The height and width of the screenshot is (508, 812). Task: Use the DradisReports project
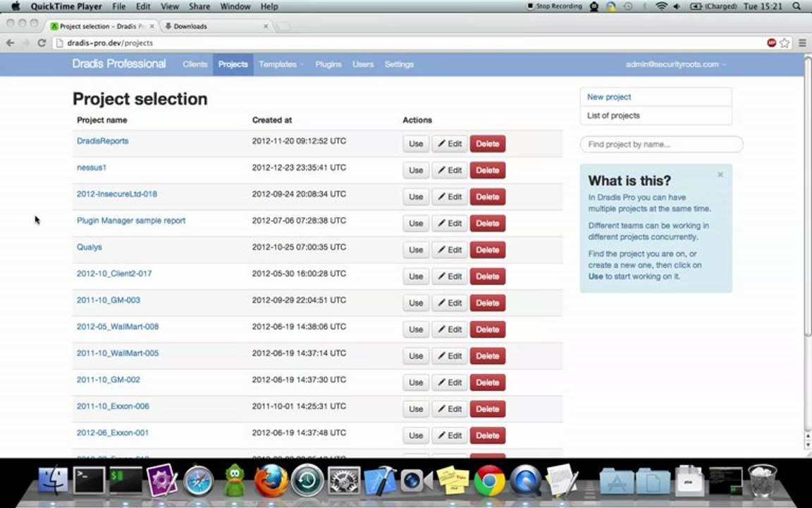[416, 144]
